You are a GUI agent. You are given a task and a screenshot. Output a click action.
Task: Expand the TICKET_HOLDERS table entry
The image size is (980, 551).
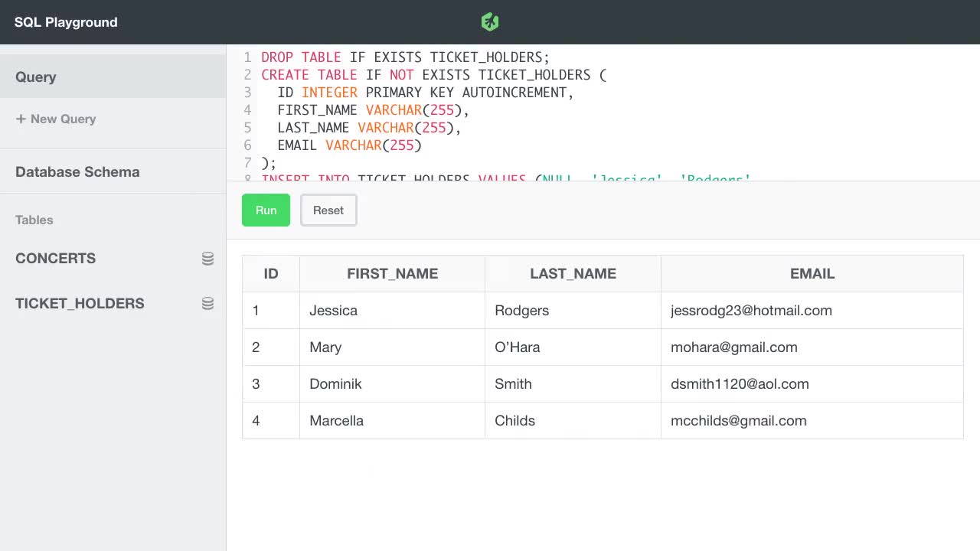(80, 303)
